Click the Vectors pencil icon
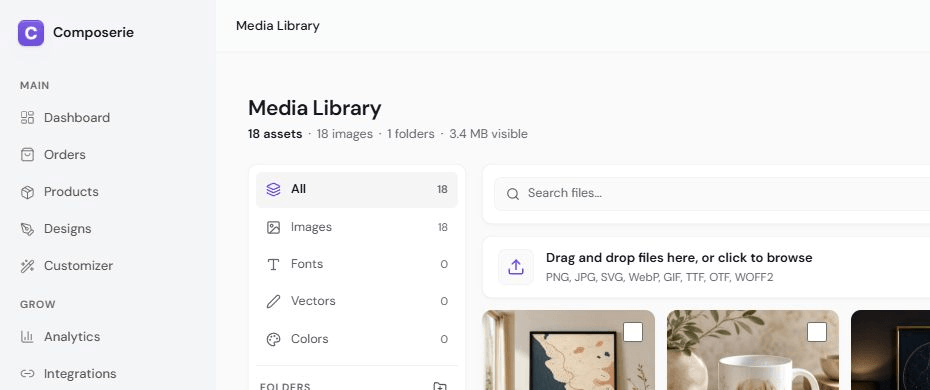930x390 pixels. click(273, 302)
